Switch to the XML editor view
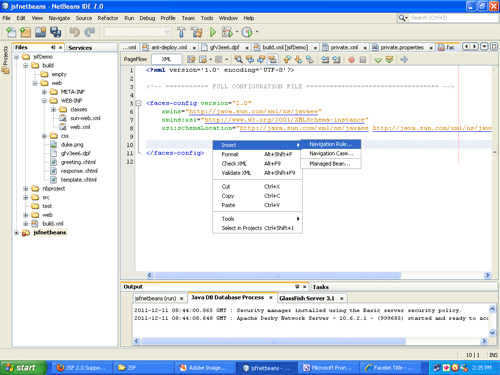 pos(166,59)
